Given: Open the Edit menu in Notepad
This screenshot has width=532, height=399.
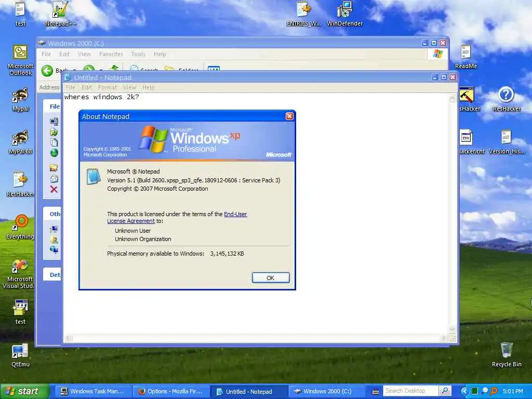Looking at the screenshot, I should (87, 87).
